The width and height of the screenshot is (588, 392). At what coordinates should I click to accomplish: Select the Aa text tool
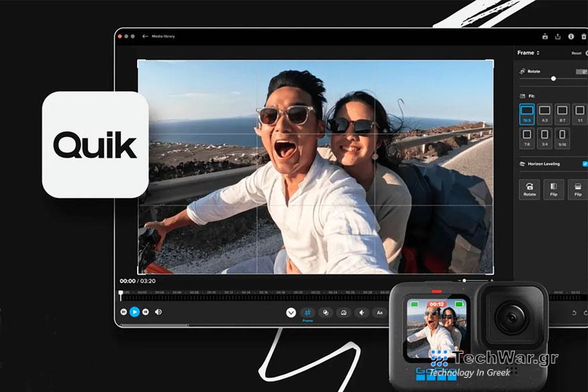tap(380, 311)
